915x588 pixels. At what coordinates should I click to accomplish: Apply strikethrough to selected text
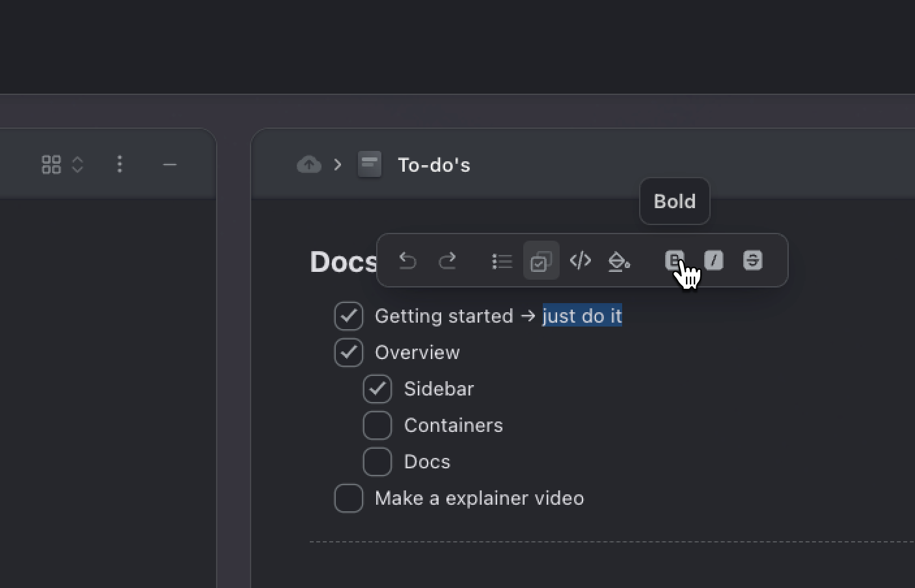tap(752, 260)
